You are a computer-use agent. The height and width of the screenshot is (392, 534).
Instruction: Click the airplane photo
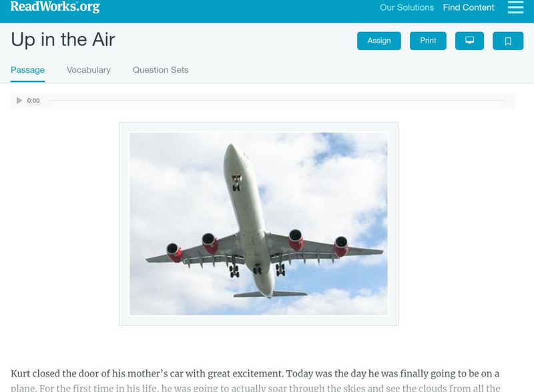point(258,223)
